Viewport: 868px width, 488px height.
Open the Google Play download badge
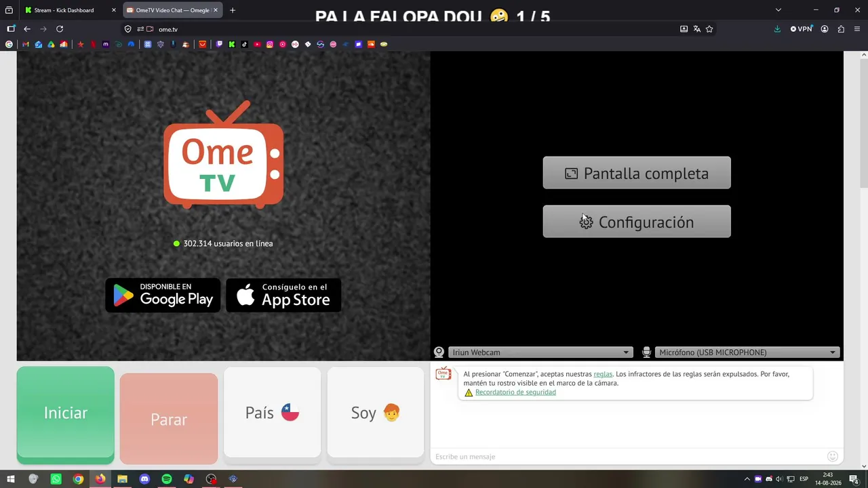click(163, 295)
